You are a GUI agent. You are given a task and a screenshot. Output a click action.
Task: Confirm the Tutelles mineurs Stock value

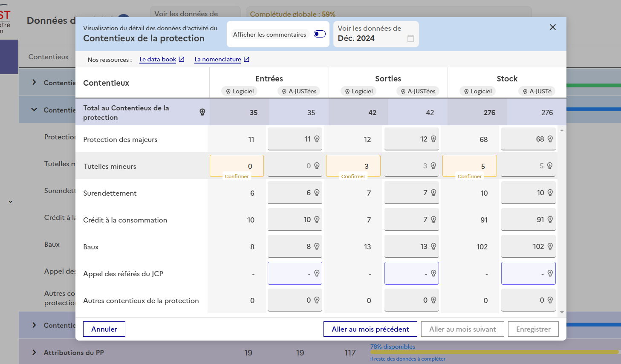pyautogui.click(x=469, y=176)
